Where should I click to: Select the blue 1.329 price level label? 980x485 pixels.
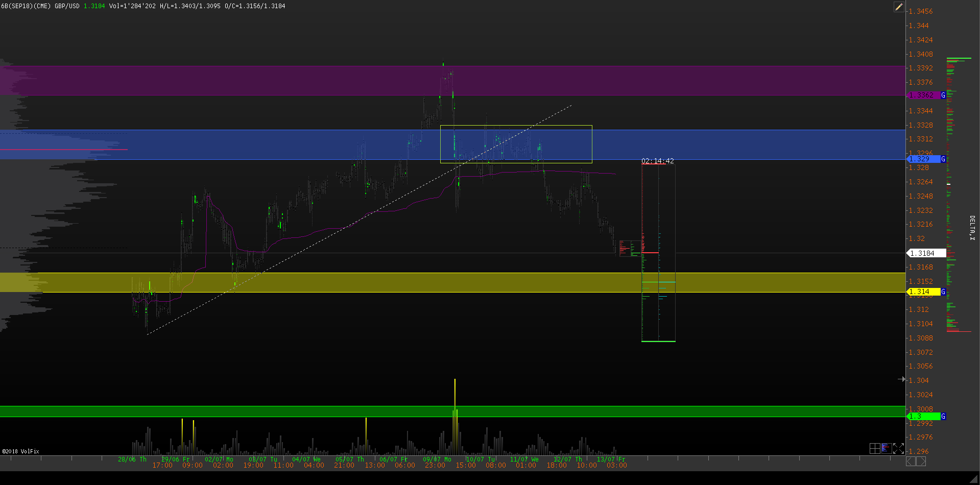point(923,159)
